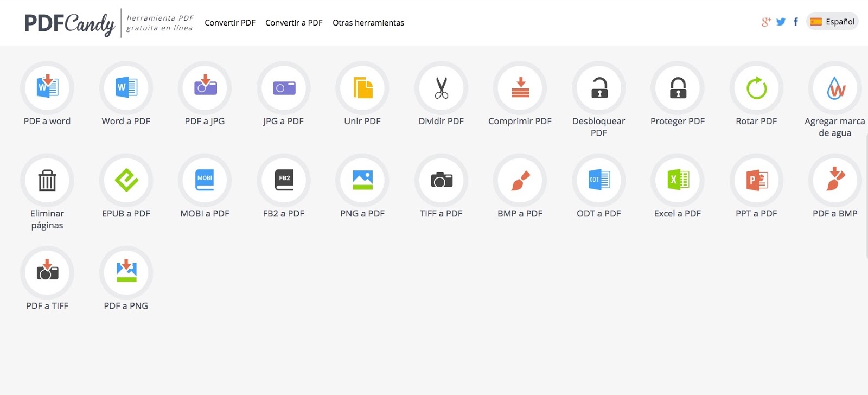
Task: Click the 'Dividir PDF' text label
Action: click(441, 121)
